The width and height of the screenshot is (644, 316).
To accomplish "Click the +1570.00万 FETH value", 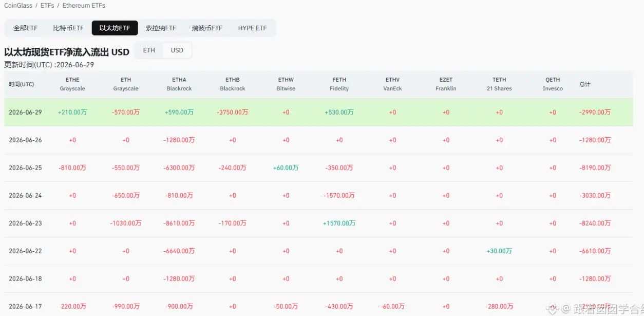I will coord(339,223).
